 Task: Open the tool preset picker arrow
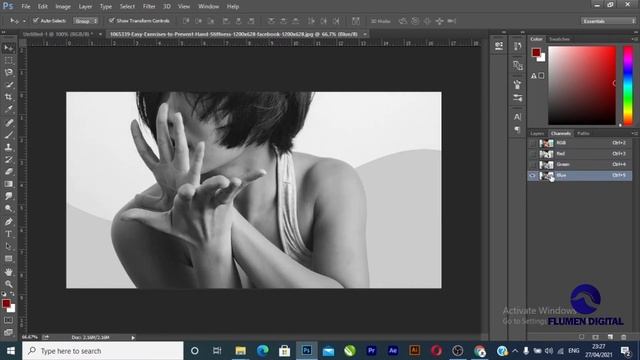tap(24, 21)
